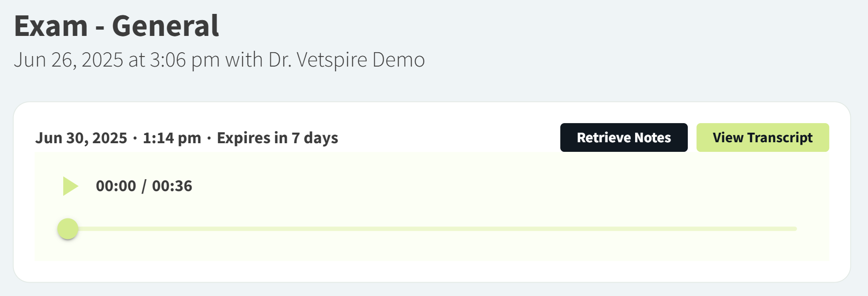Viewport: 868px width, 296px height.
Task: Click the word "with" in the subtitle
Action: click(244, 60)
